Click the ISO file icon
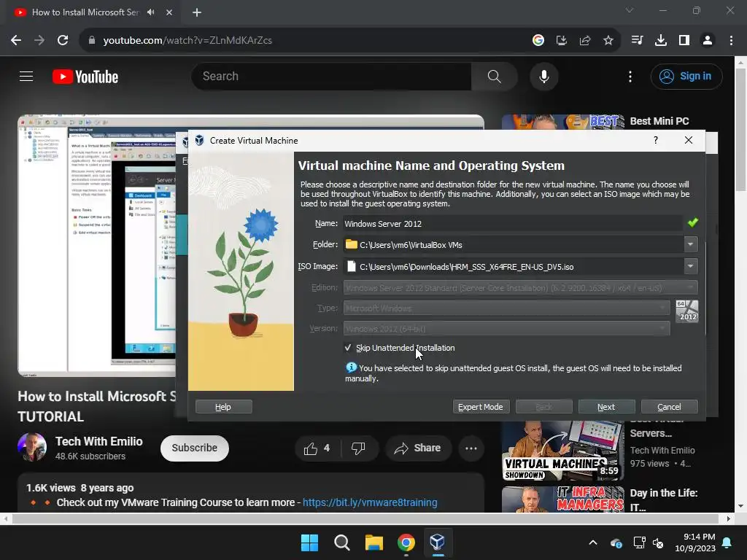 pyautogui.click(x=352, y=266)
